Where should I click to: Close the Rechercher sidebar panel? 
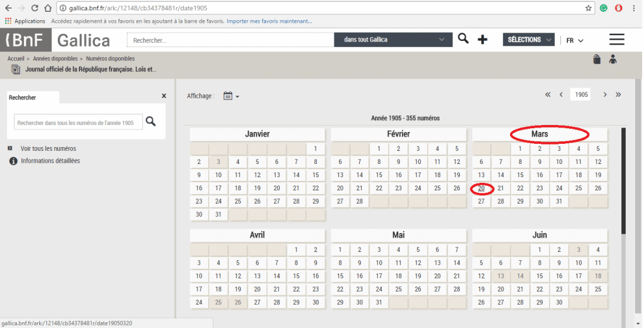coord(164,96)
